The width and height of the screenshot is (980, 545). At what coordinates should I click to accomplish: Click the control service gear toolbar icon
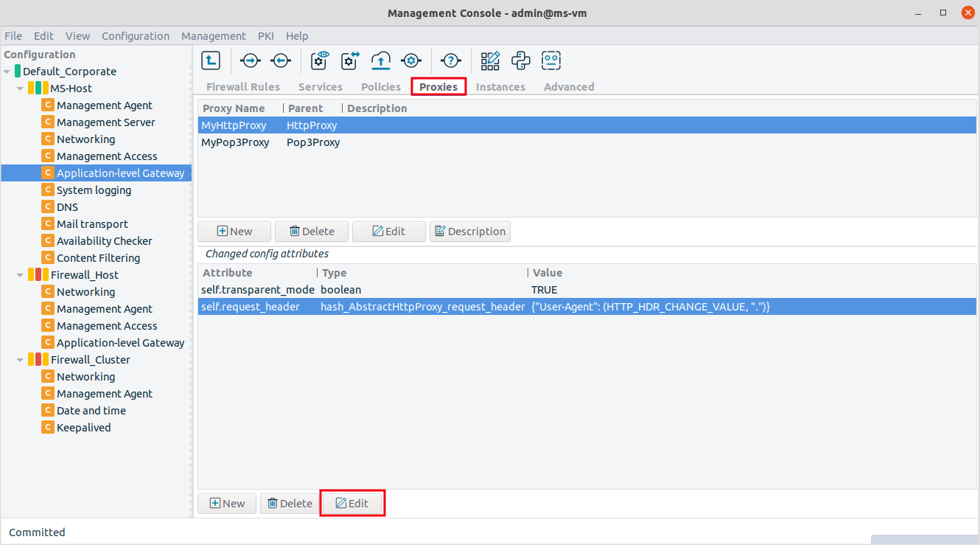click(x=410, y=60)
